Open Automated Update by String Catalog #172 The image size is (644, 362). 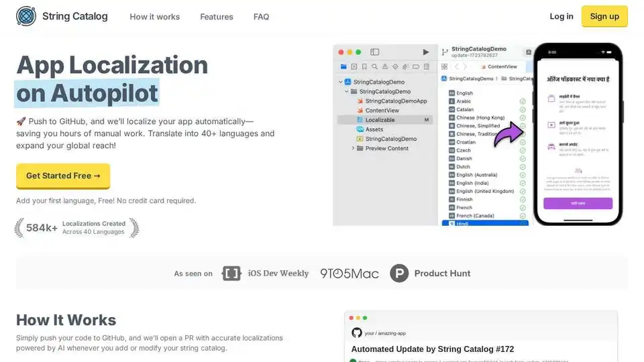tap(433, 349)
